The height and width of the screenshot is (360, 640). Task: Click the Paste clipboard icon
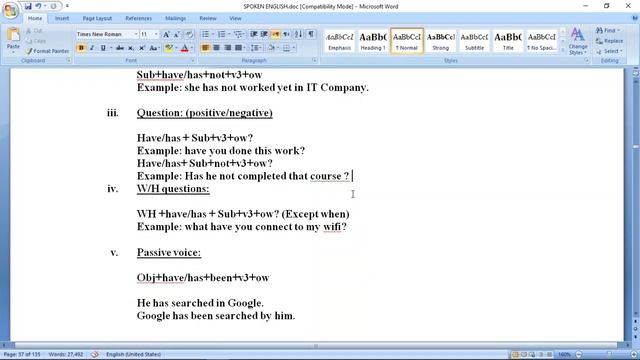[13, 35]
